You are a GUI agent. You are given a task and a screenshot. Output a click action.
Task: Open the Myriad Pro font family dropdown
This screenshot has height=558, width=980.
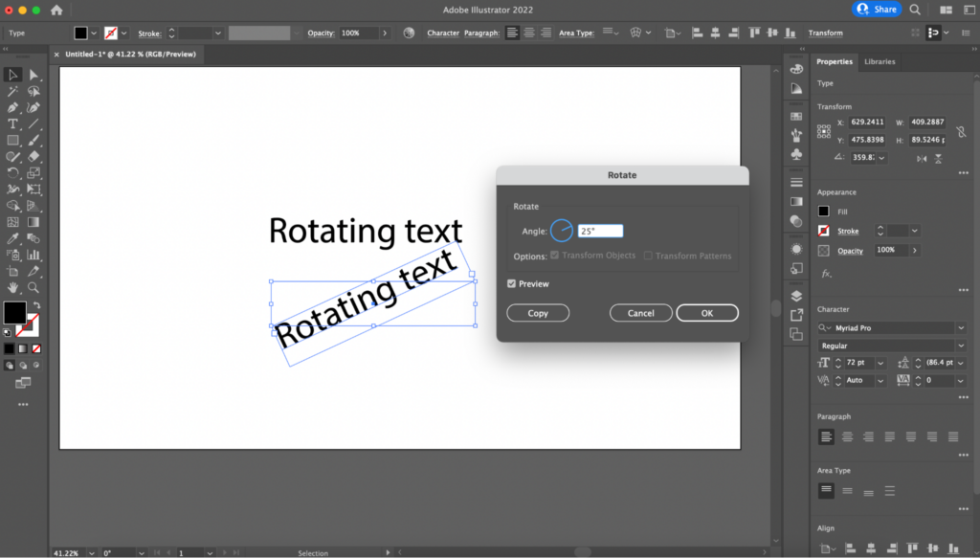click(x=961, y=328)
